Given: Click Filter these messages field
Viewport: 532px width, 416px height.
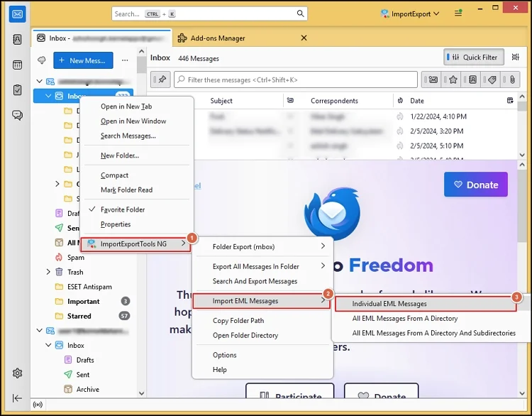Looking at the screenshot, I should pyautogui.click(x=296, y=80).
